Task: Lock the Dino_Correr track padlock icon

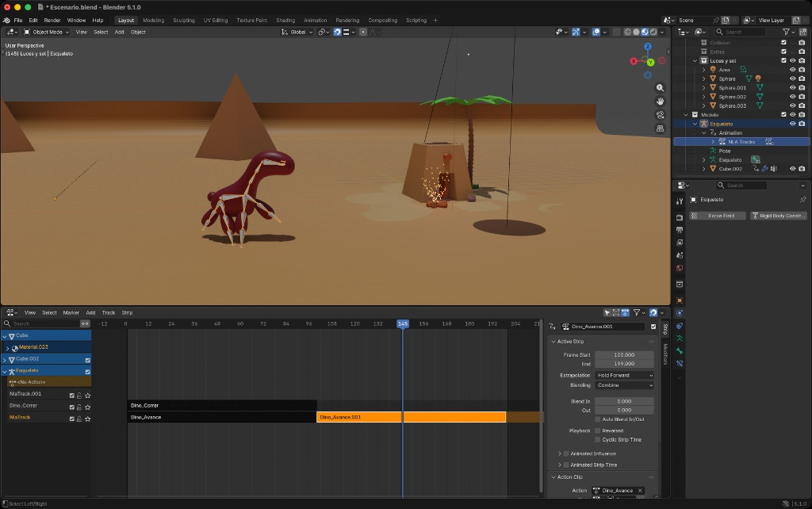Action: (x=79, y=406)
